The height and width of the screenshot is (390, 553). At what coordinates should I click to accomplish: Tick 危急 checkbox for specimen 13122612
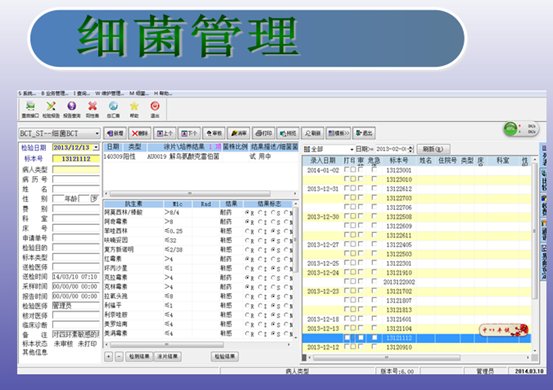point(374,188)
